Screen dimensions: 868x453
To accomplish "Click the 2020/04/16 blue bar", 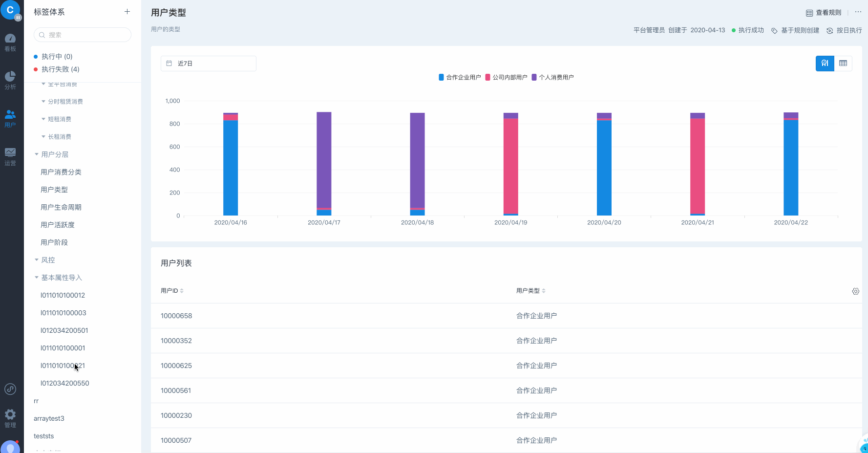I will pos(231,168).
